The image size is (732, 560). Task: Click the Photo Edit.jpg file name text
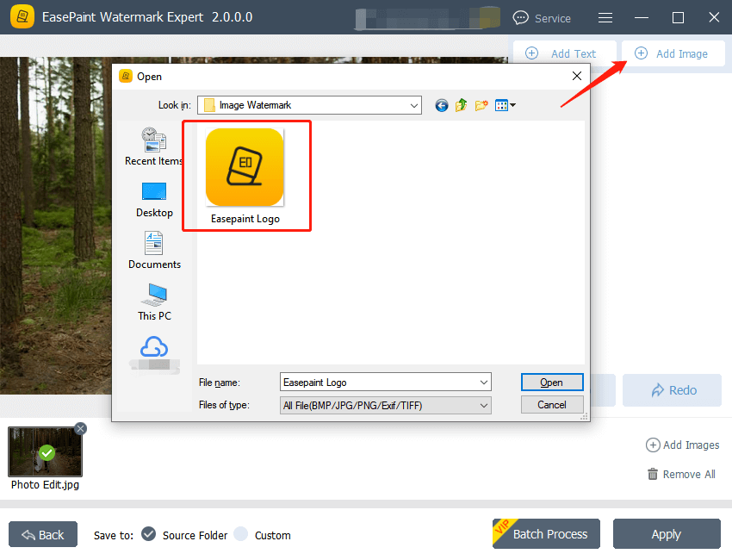pyautogui.click(x=45, y=485)
